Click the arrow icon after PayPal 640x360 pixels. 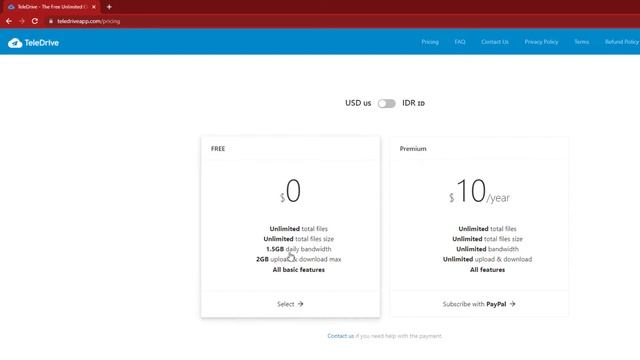point(513,304)
